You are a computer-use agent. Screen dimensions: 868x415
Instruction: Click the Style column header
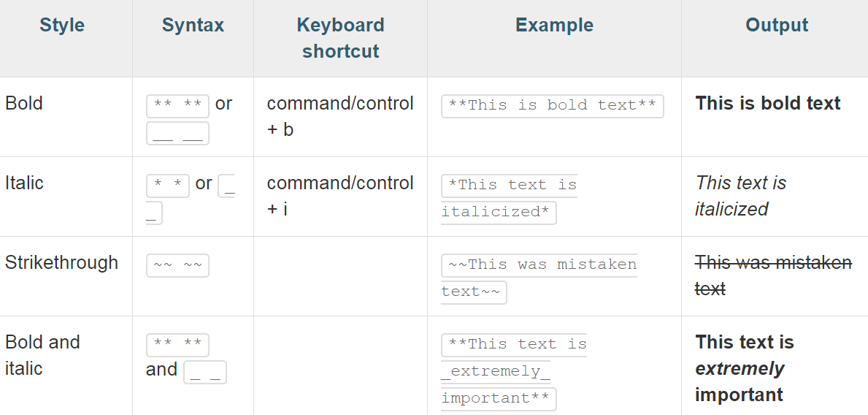pyautogui.click(x=62, y=25)
